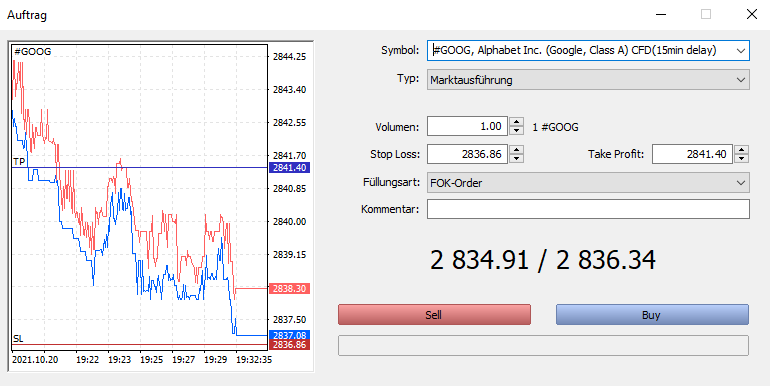Click the bid/ask quote 2 834.91 / 2 836.34
Screen dimensions: 770x386
(x=543, y=260)
